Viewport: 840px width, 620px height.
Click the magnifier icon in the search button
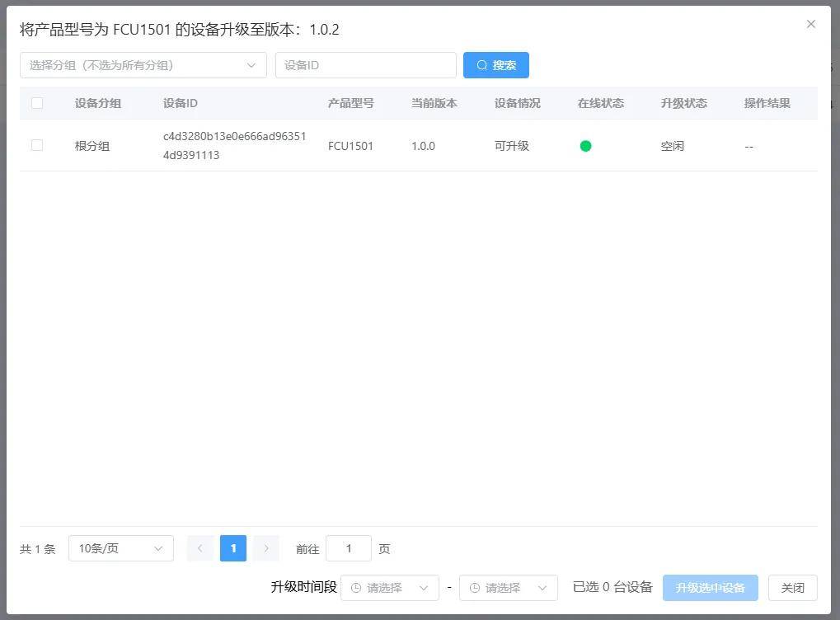click(x=482, y=65)
